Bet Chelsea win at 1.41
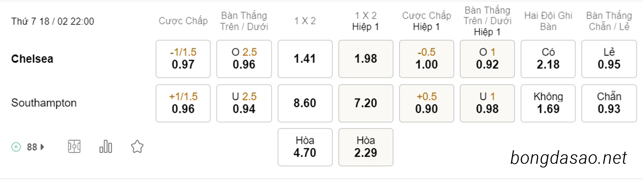 [305, 59]
